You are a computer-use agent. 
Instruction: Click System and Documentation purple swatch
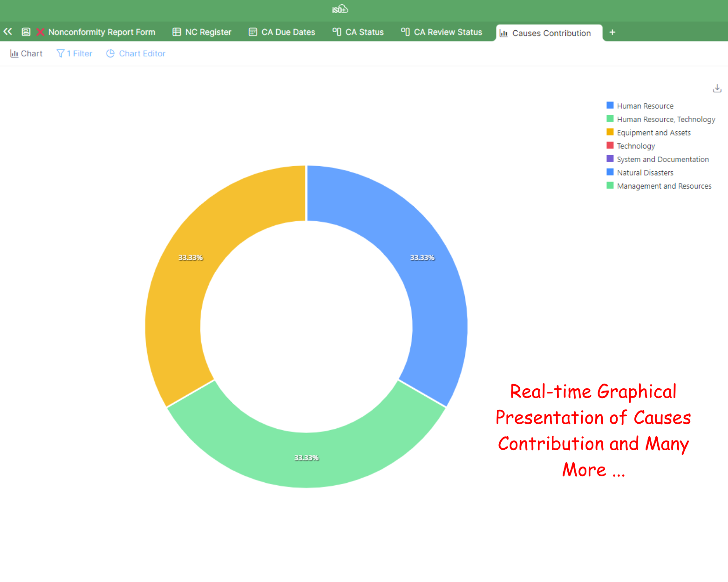click(x=610, y=159)
